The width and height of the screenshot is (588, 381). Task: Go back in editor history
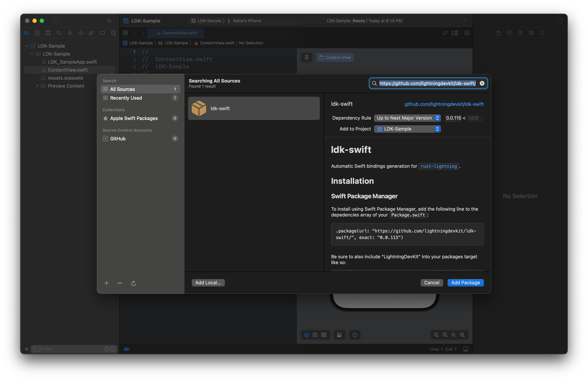136,33
